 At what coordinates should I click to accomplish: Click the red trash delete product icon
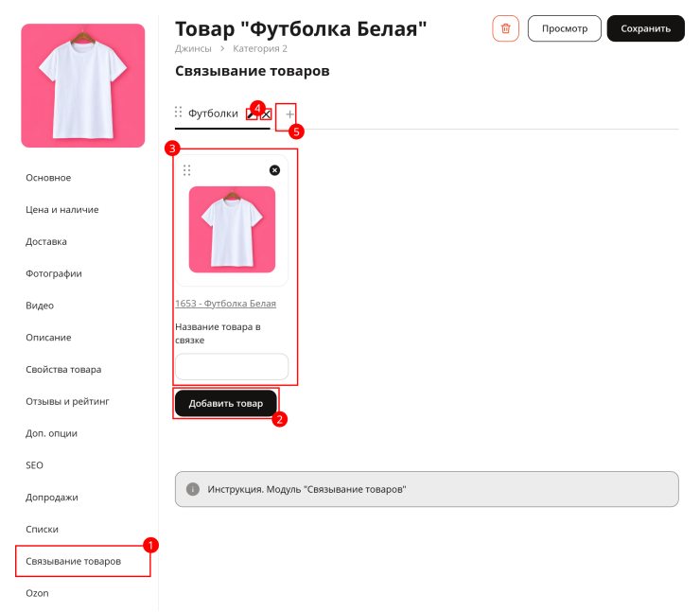(505, 28)
